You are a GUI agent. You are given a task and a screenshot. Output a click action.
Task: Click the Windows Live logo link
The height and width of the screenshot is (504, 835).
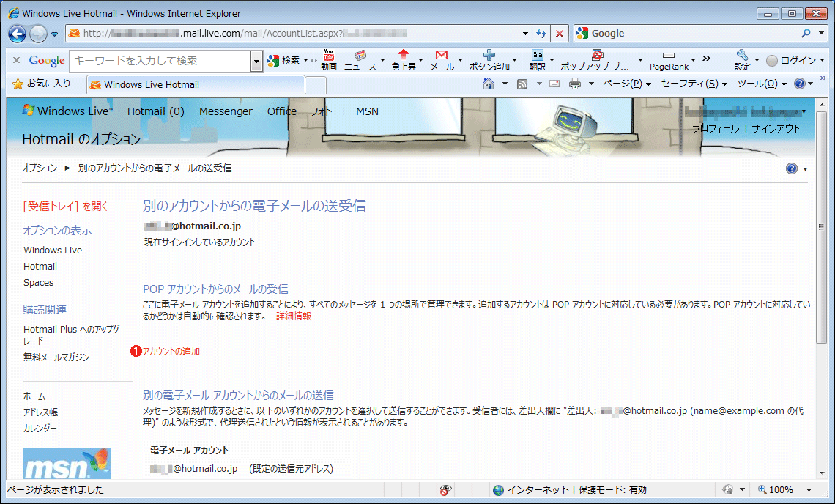pos(67,111)
